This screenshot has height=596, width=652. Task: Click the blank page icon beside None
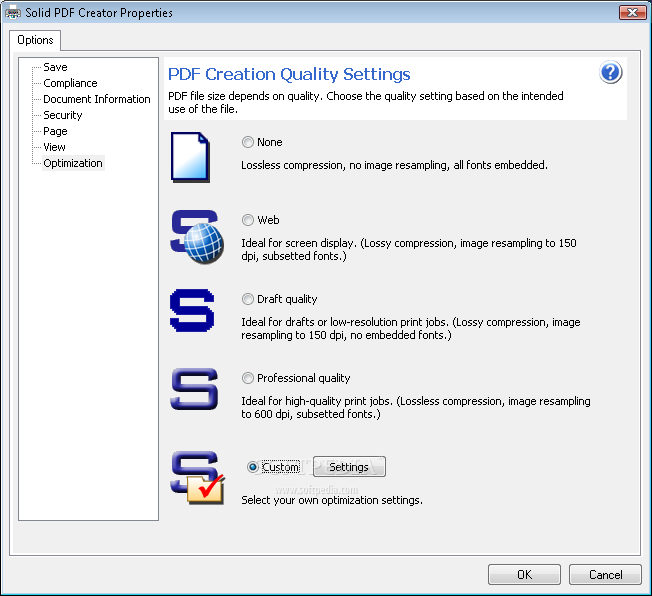pyautogui.click(x=190, y=157)
